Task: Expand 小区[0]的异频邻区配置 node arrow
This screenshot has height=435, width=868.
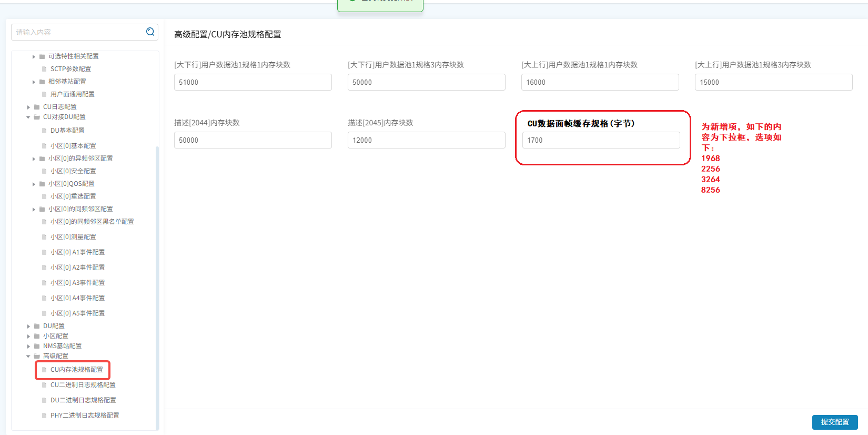Action: pos(34,159)
